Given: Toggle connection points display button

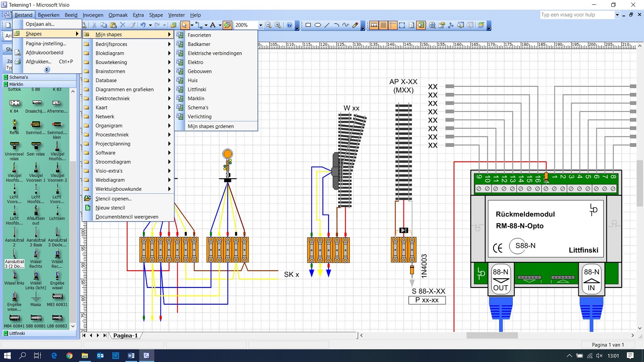Looking at the screenshot, I should coord(402,25).
